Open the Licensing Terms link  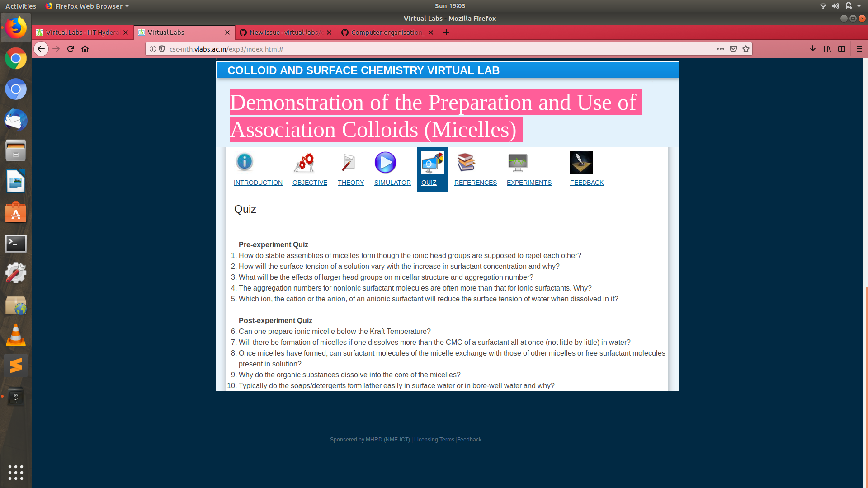click(x=434, y=439)
